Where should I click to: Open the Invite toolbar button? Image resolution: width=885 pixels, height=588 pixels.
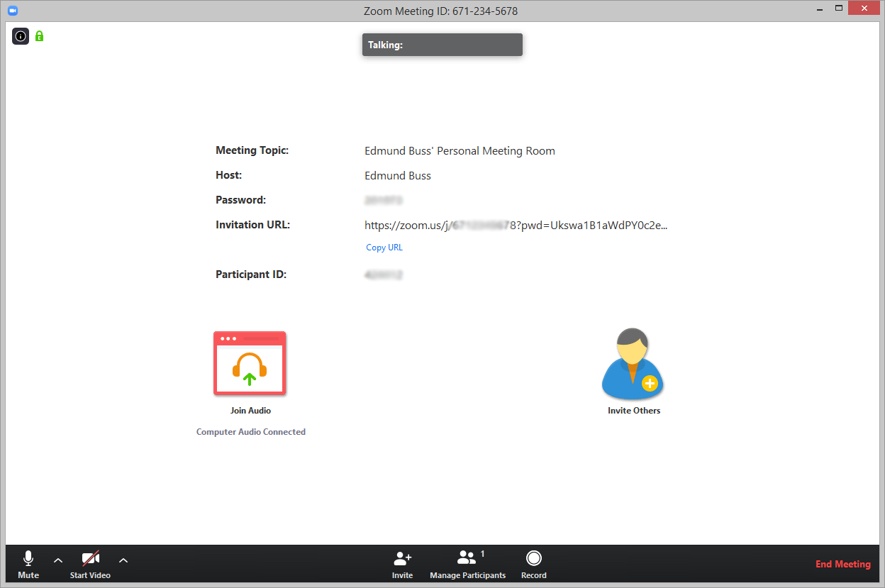(403, 565)
